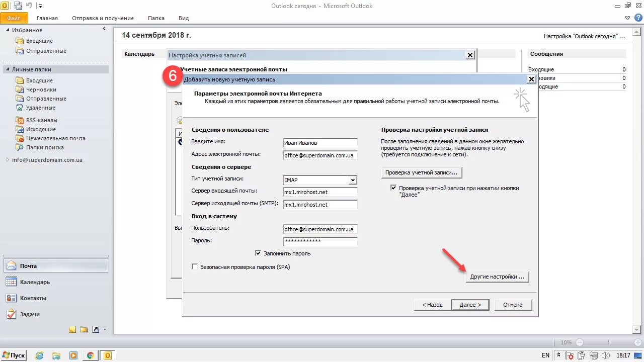The height and width of the screenshot is (362, 644).
Task: Click the Задачи navigation icon
Action: [x=11, y=314]
